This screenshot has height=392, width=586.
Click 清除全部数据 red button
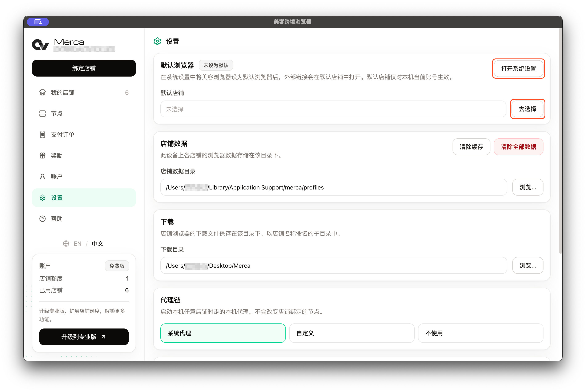tap(518, 147)
